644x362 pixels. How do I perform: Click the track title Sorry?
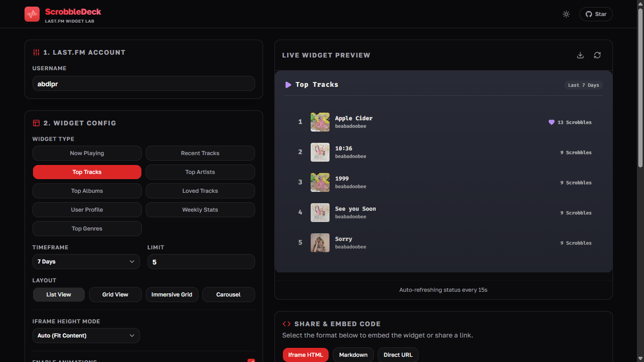[x=344, y=239]
